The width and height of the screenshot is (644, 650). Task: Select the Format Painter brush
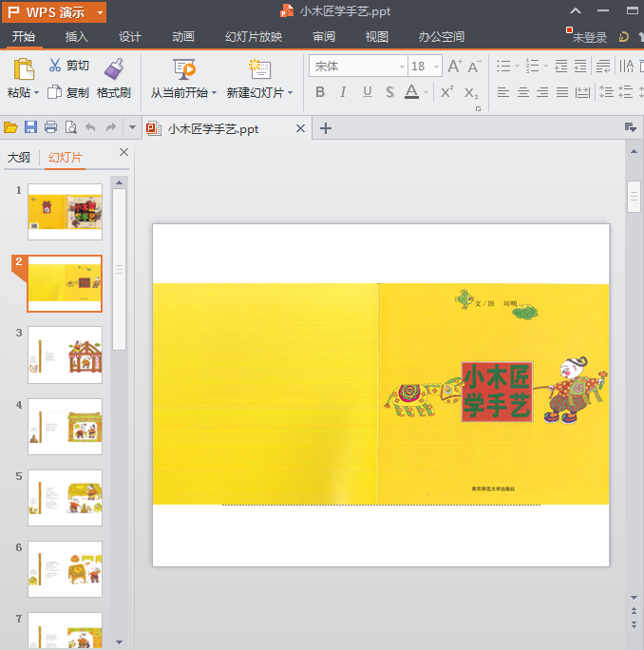point(114,68)
